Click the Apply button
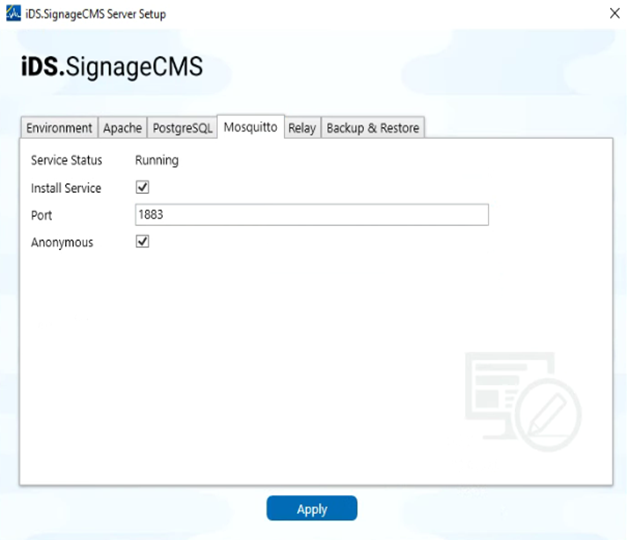Screen dimensions: 627x540 312,508
